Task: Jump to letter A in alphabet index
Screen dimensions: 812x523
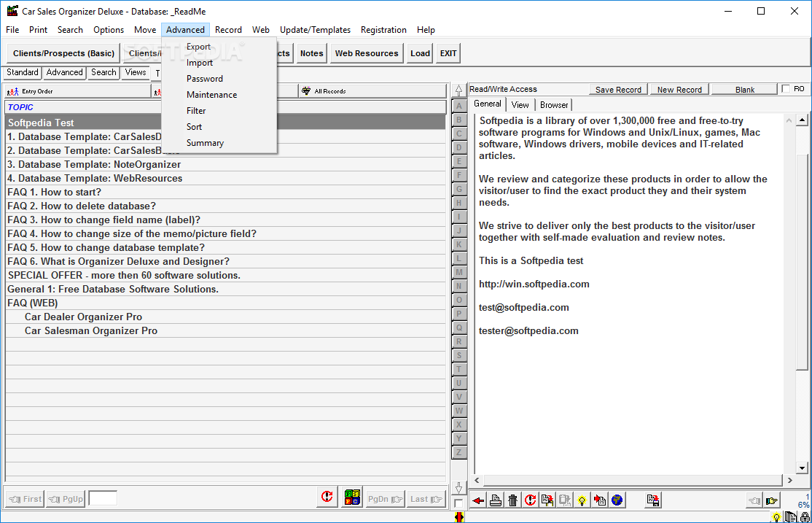Action: (x=458, y=106)
